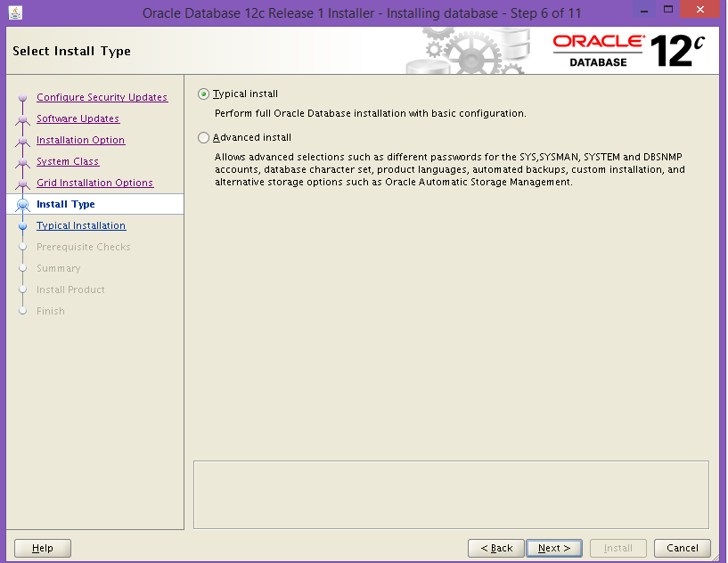
Task: Select the Install Type step in sidebar
Action: click(65, 204)
